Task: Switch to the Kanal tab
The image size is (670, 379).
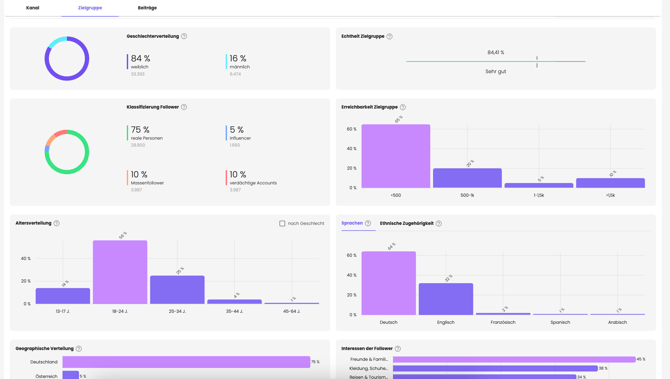Action: [32, 8]
